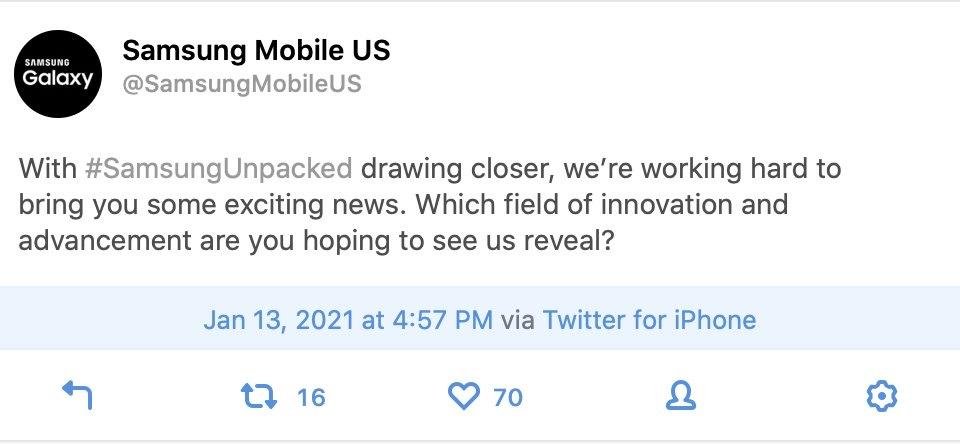Open the gear options icon

(882, 396)
